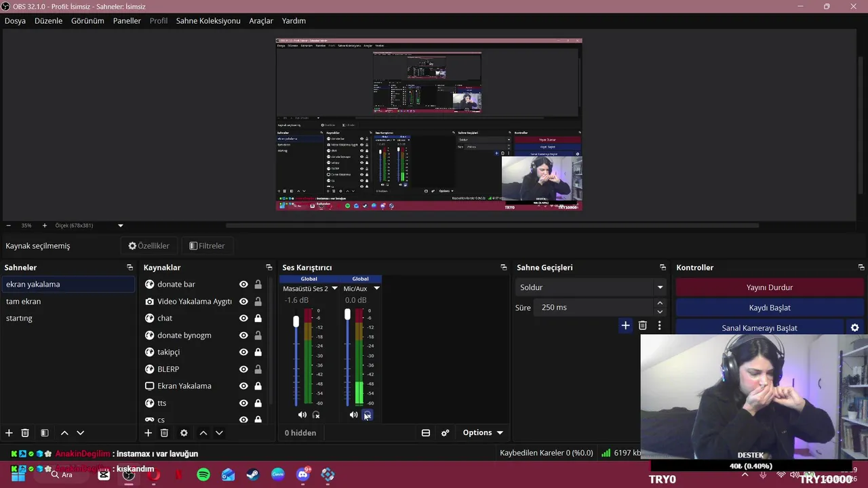Viewport: 868px width, 488px height.
Task: Click the Süre 250 ms duration field
Action: 594,308
